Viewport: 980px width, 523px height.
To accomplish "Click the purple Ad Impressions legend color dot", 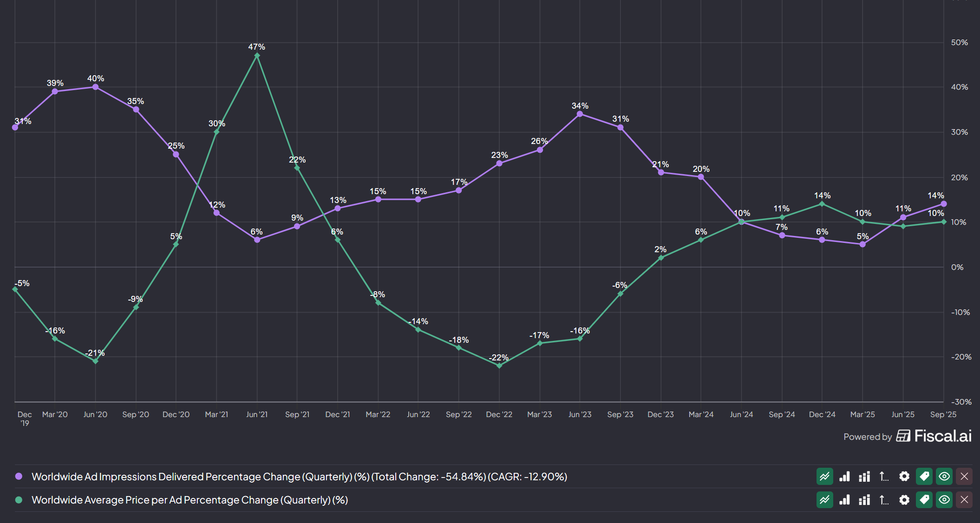I will 19,477.
